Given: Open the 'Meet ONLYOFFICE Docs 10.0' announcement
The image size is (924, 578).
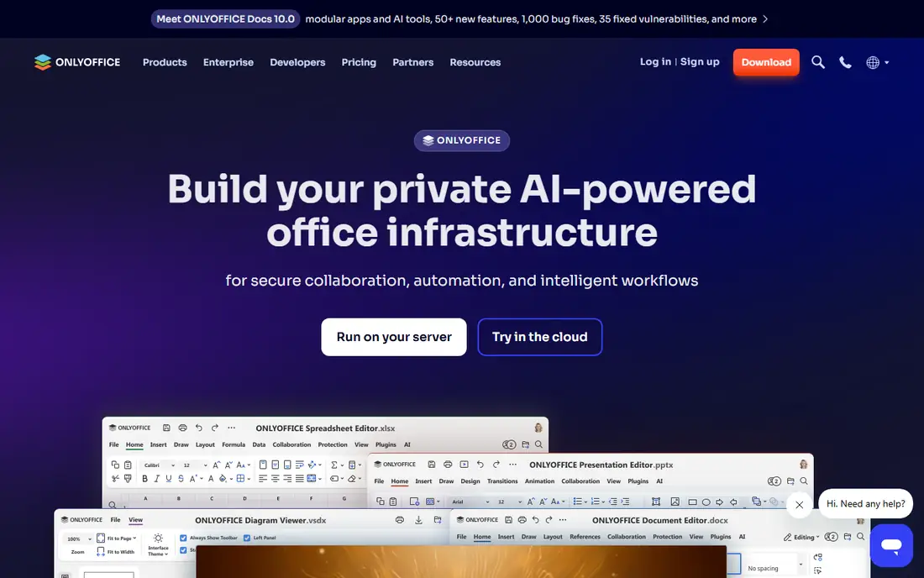Looking at the screenshot, I should 226,18.
